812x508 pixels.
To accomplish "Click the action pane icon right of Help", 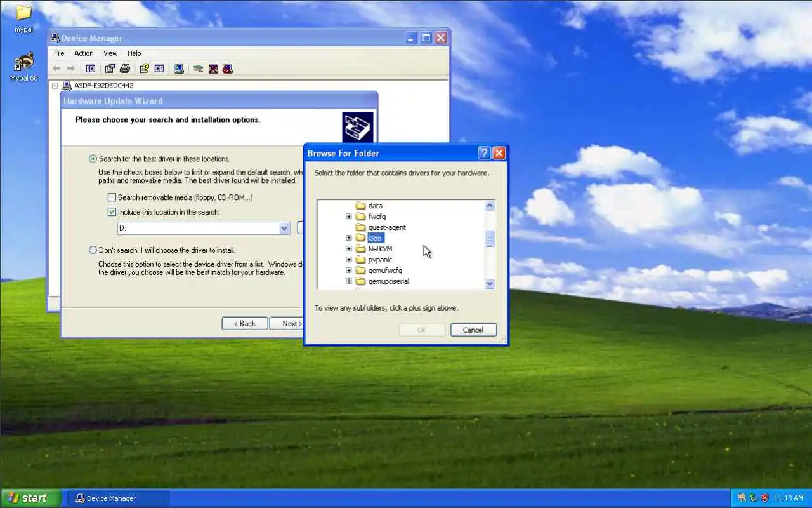I will (159, 69).
